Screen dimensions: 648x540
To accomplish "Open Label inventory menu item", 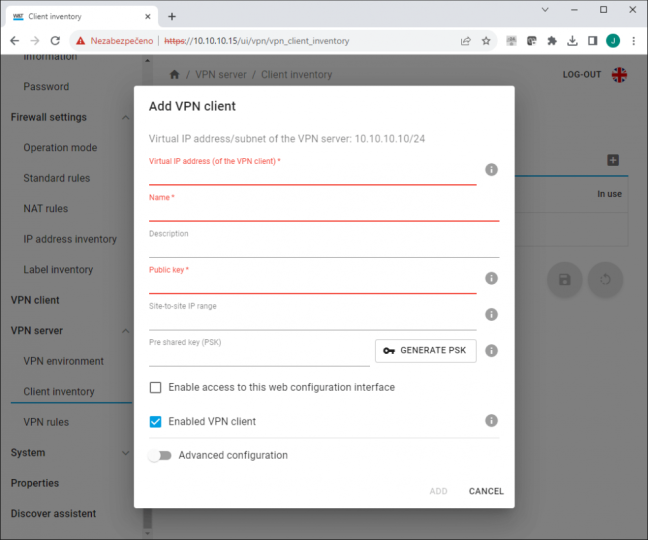I will point(58,270).
